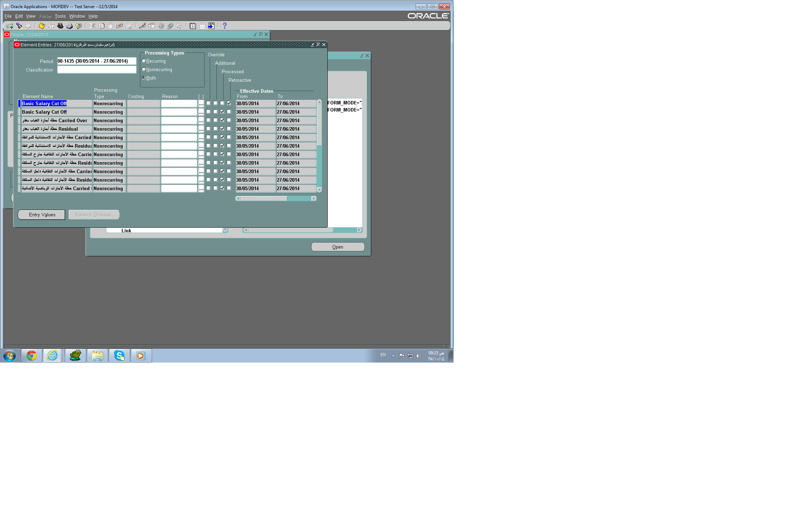The width and height of the screenshot is (812, 507).
Task: Open the File menu
Action: (x=8, y=16)
